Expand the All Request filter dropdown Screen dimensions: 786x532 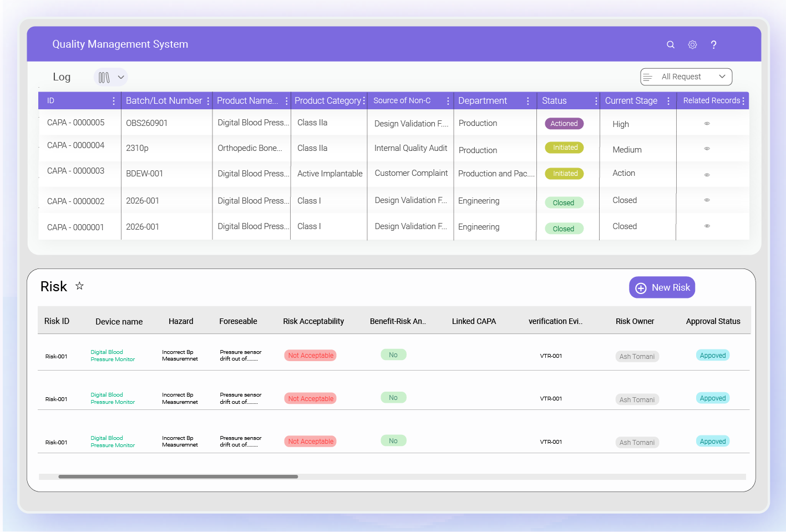pyautogui.click(x=686, y=77)
